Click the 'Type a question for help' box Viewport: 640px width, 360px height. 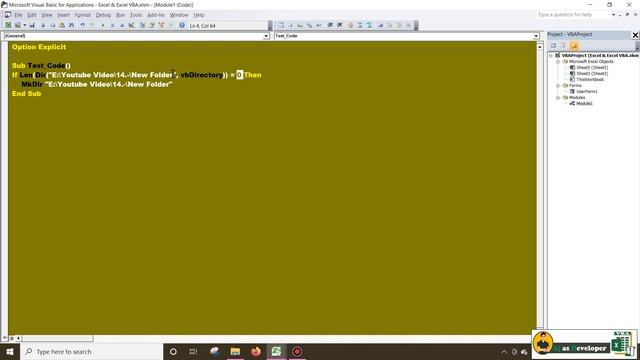[x=573, y=15]
